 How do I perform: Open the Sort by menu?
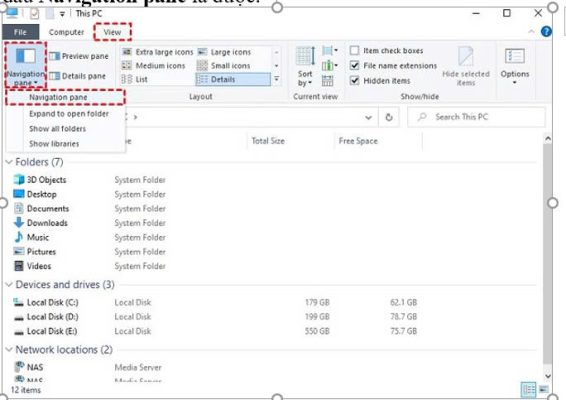pyautogui.click(x=305, y=67)
